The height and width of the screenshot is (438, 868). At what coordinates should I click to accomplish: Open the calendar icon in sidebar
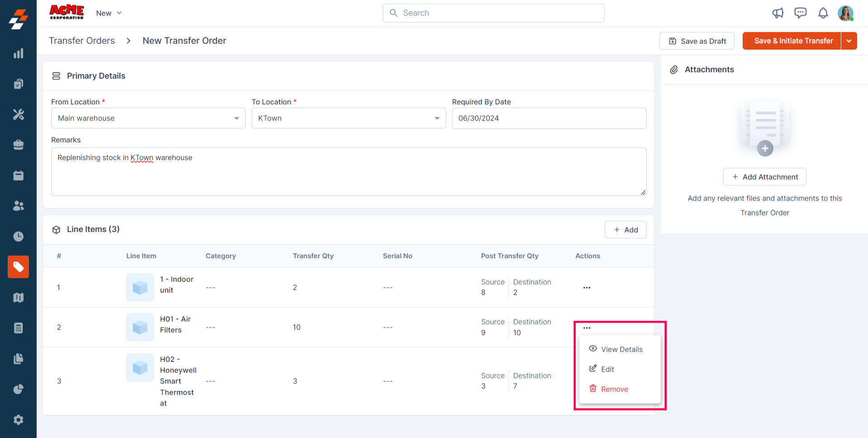(x=18, y=176)
